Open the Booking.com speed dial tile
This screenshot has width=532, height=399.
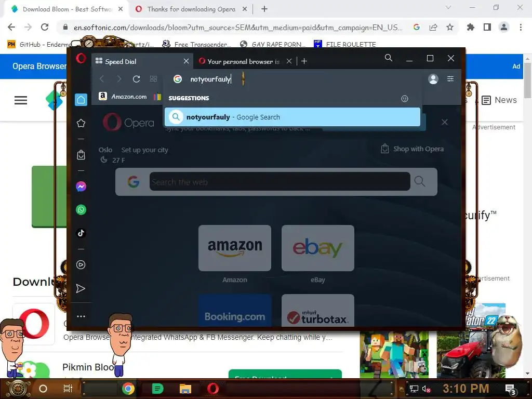click(235, 311)
